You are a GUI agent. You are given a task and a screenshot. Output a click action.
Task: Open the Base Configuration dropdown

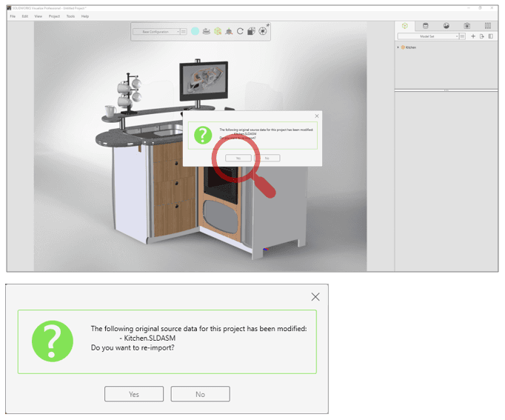pyautogui.click(x=156, y=32)
